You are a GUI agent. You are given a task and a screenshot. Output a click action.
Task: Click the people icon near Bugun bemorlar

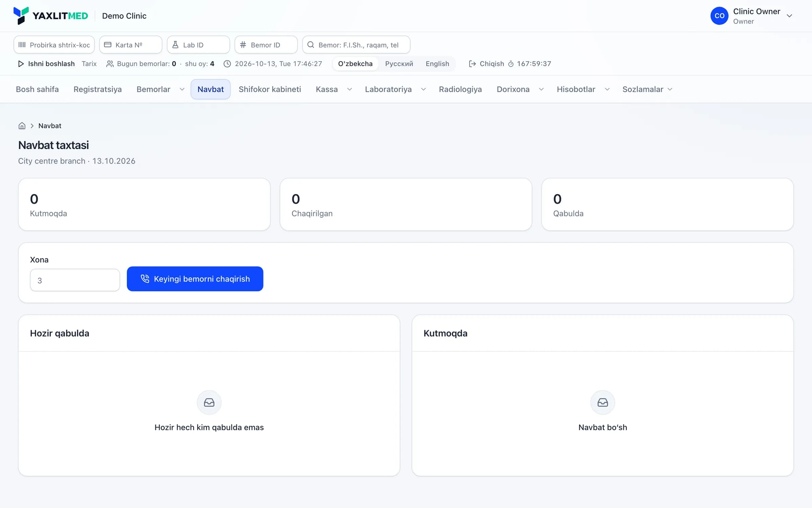point(110,64)
